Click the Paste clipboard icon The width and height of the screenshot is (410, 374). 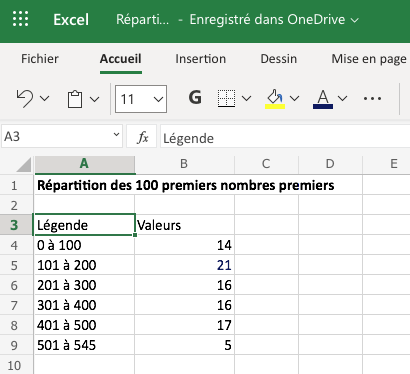[x=75, y=99]
